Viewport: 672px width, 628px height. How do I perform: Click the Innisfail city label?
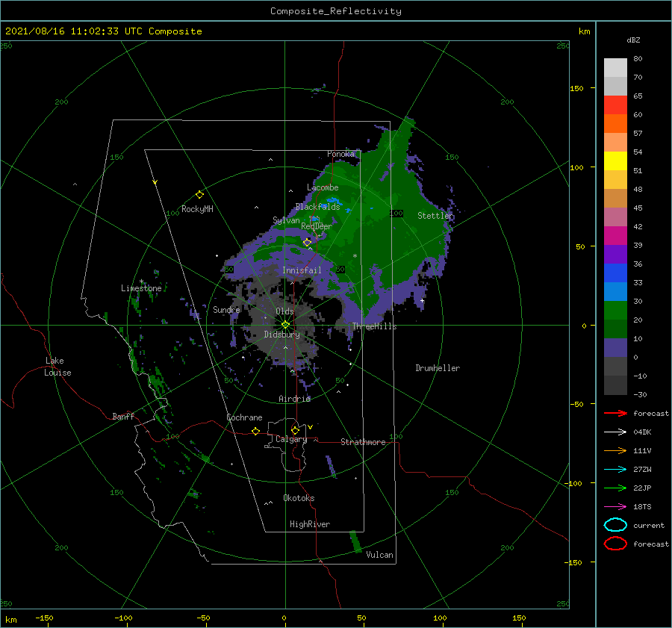[302, 270]
